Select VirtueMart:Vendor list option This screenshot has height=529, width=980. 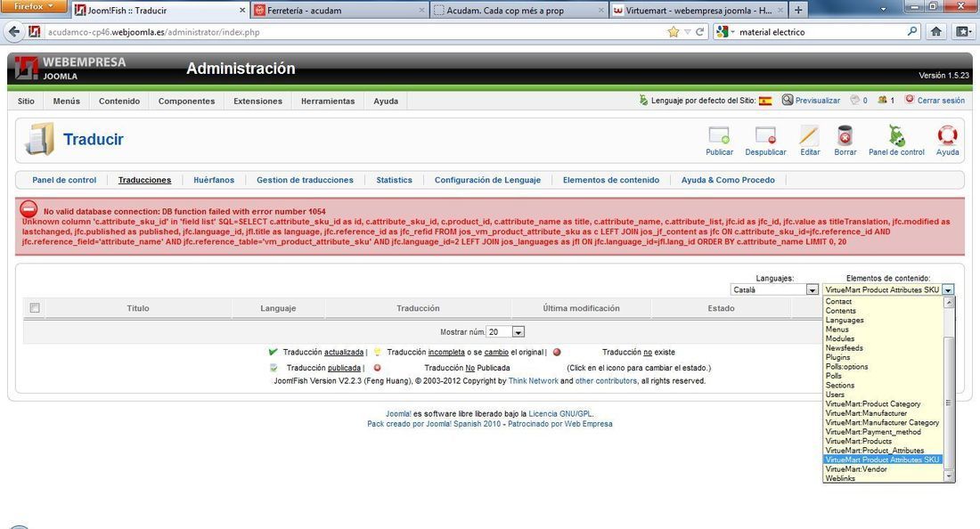click(883, 469)
